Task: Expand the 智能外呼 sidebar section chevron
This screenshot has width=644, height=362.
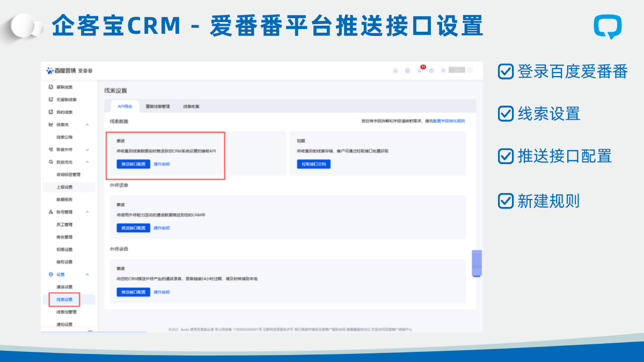Action: 87,150
